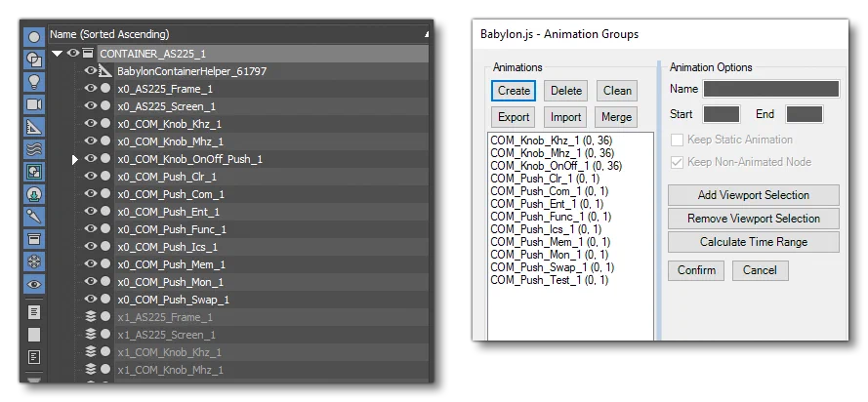The height and width of the screenshot is (402, 868).
Task: Collapse the CONTAINER_AS225_1 tree node
Action: click(57, 54)
